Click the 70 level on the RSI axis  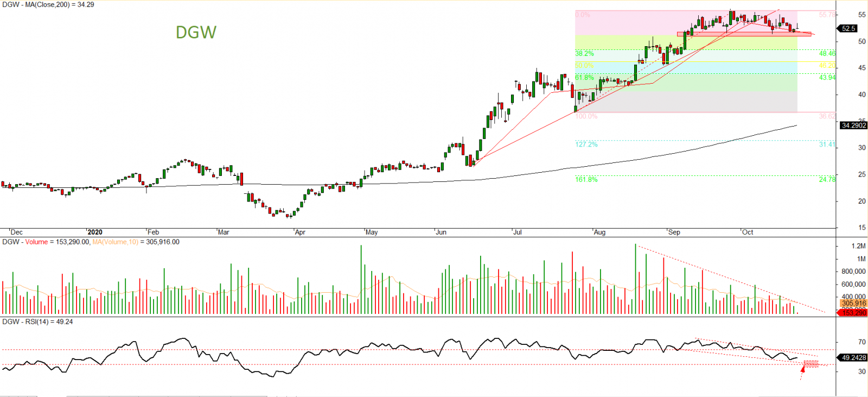pyautogui.click(x=862, y=342)
